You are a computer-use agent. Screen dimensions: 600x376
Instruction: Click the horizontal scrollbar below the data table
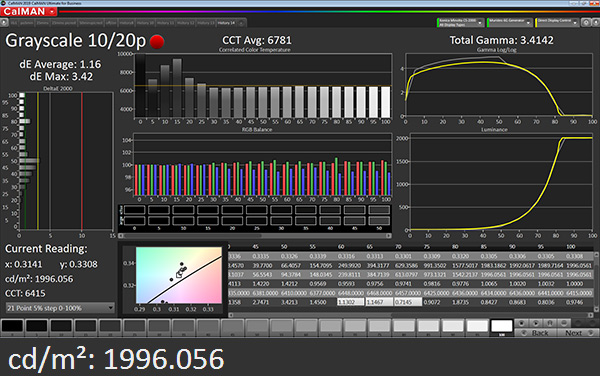pos(411,315)
